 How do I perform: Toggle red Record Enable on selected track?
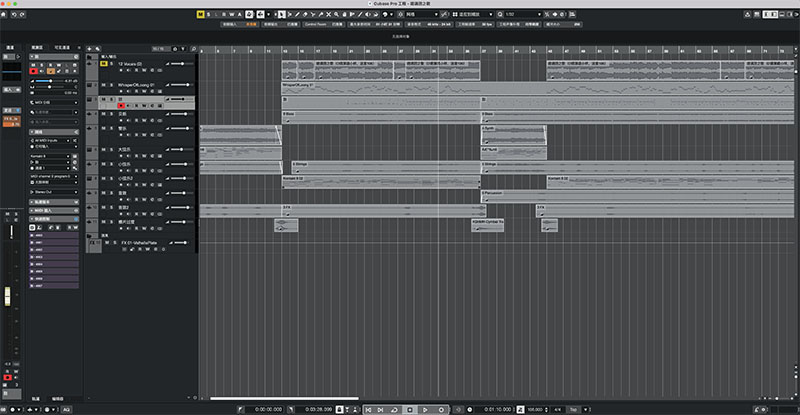[121, 106]
